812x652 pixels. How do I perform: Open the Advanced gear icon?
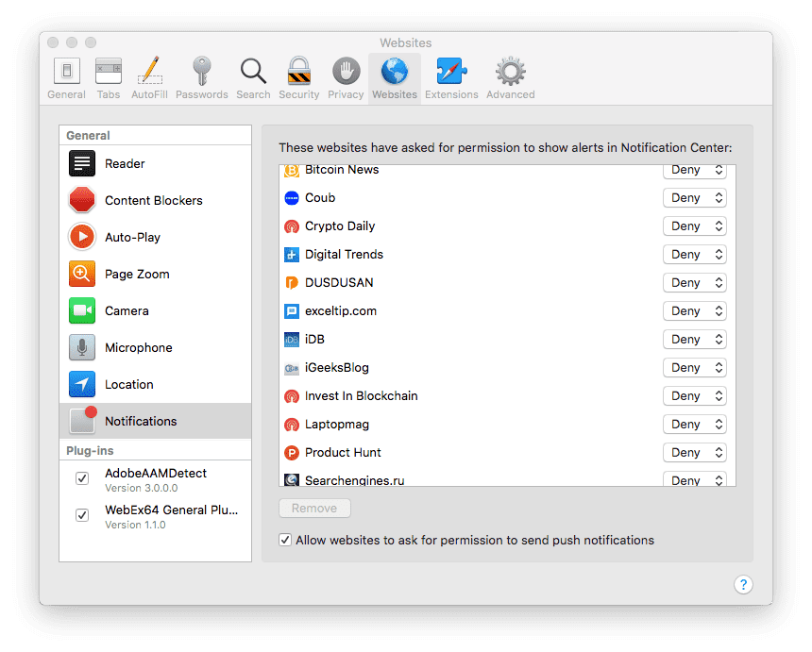coord(511,71)
